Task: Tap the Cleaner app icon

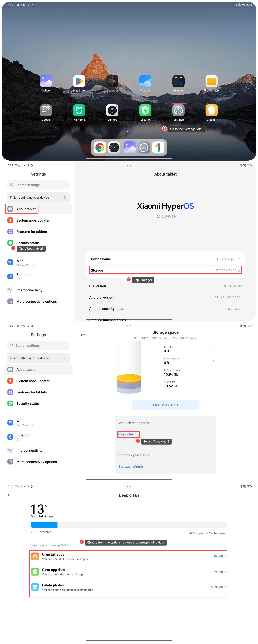Action: [x=211, y=110]
